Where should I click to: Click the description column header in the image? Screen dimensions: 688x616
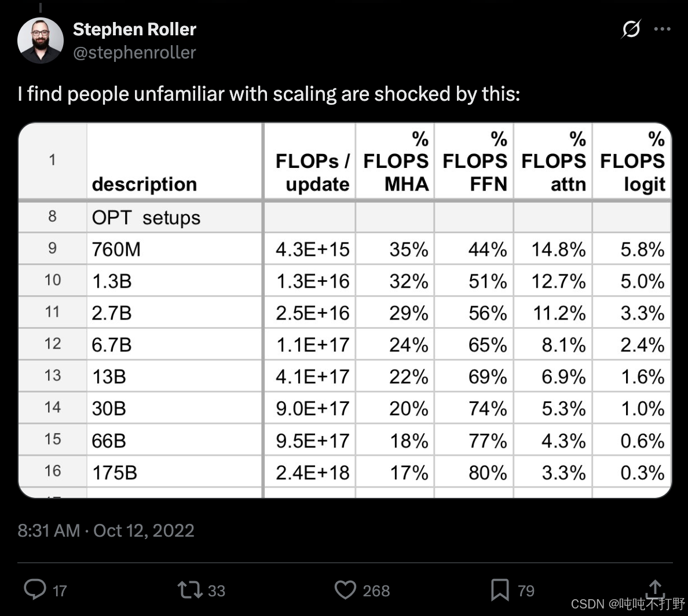point(144,184)
